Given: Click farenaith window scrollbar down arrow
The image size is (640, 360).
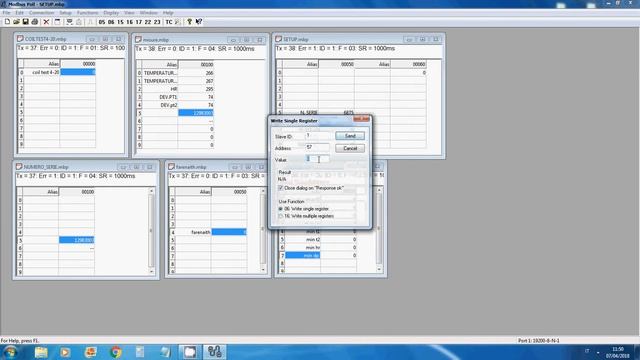Looking at the screenshot, I should click(x=263, y=270).
